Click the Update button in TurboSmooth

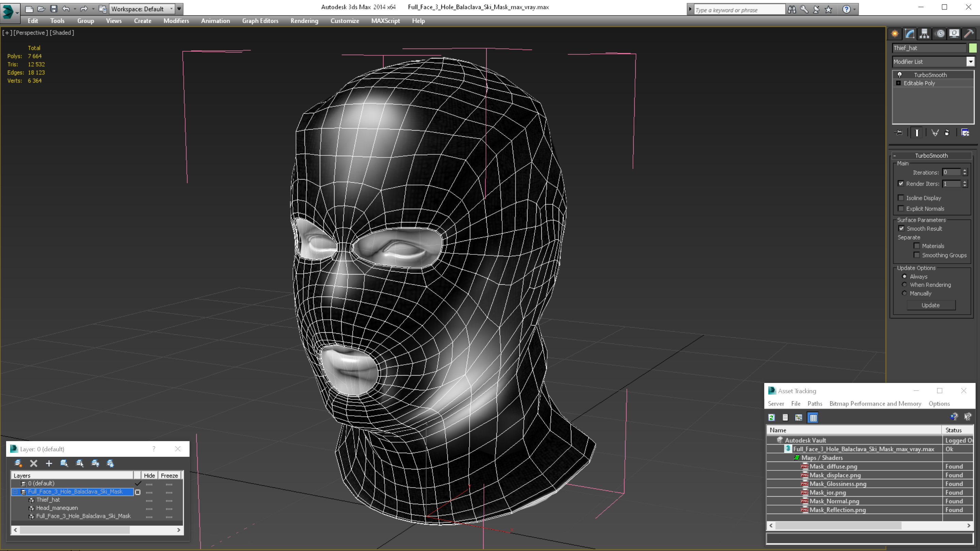tap(931, 305)
